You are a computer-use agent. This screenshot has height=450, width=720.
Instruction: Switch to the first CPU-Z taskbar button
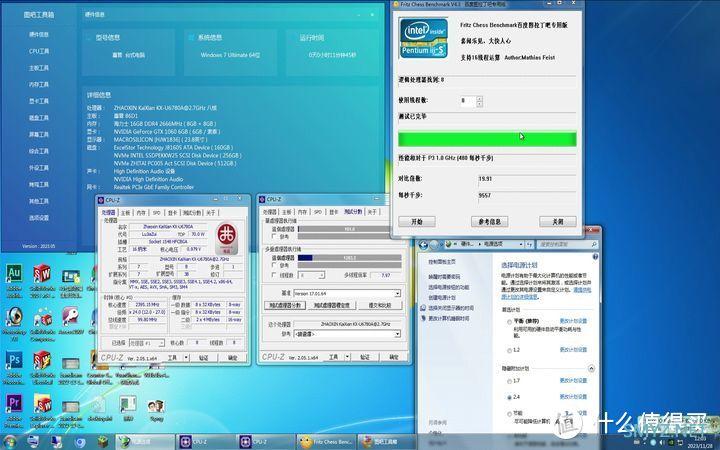tap(205, 442)
